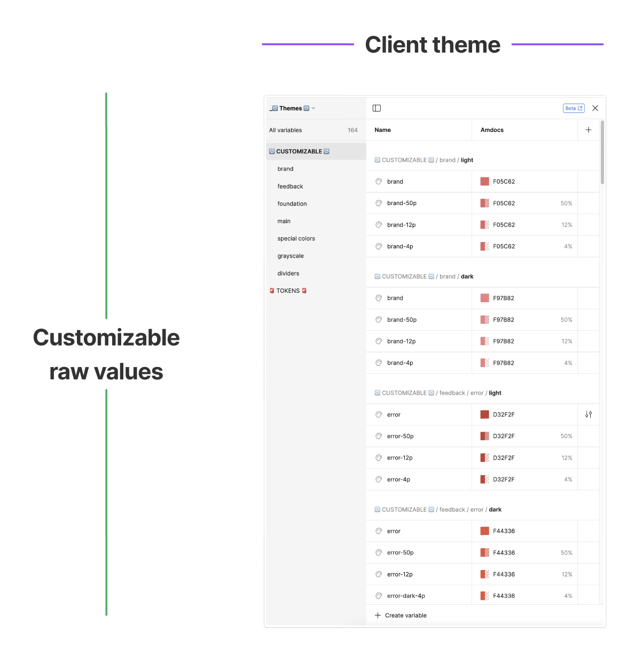Expand the TOKENS group
The height and width of the screenshot is (672, 643).
coord(288,291)
